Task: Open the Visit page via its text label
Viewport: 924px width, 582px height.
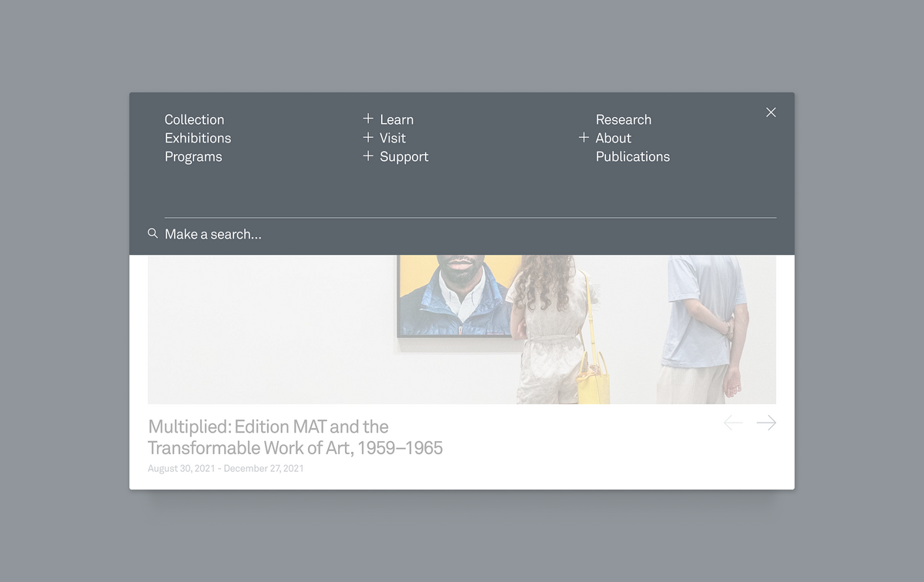Action: (x=393, y=138)
